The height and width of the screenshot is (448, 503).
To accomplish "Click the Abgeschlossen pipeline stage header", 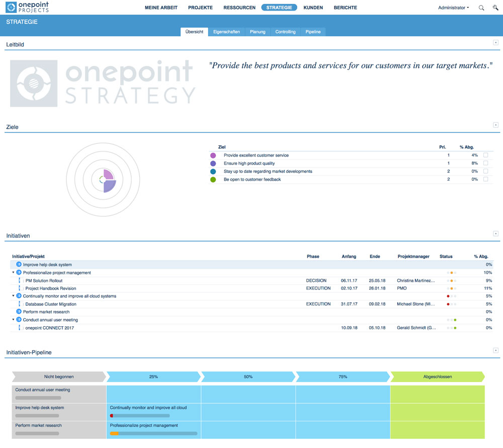I will pyautogui.click(x=437, y=377).
